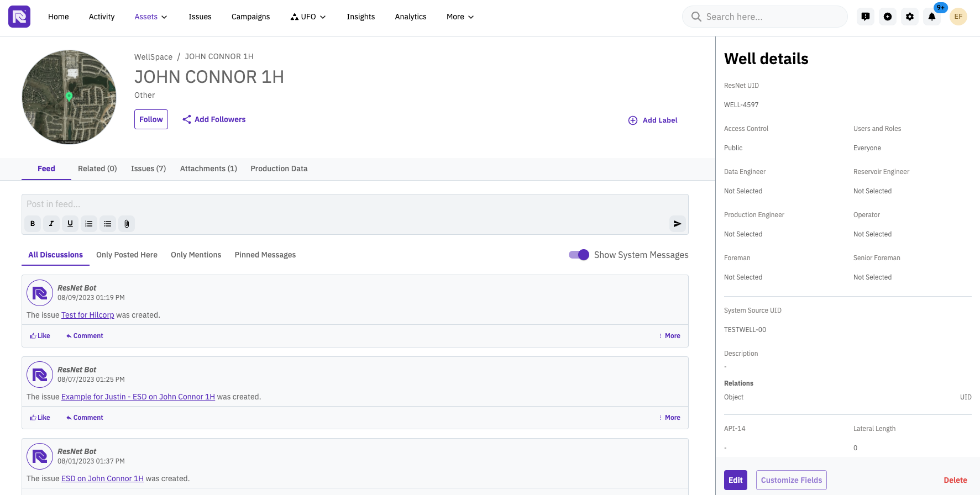Viewport: 980px width, 495px height.
Task: Click the Edit well details button
Action: tap(736, 480)
